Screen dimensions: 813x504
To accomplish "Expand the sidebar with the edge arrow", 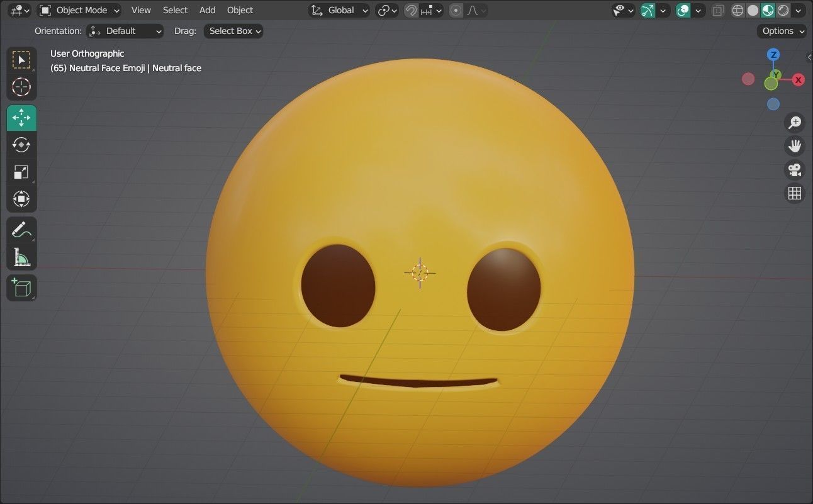I will (x=809, y=57).
